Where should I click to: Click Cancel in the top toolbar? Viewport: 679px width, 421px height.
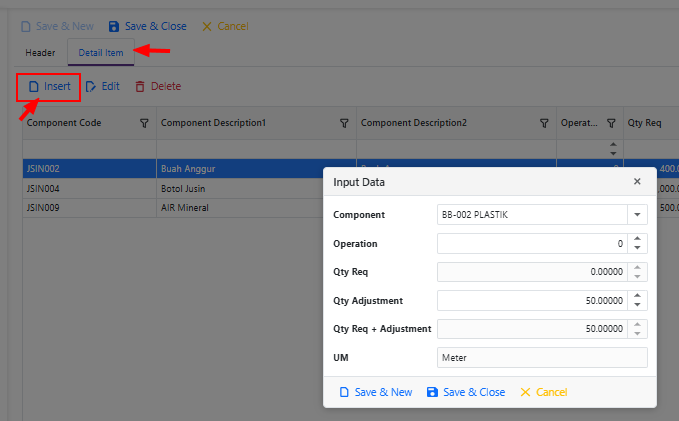point(225,26)
